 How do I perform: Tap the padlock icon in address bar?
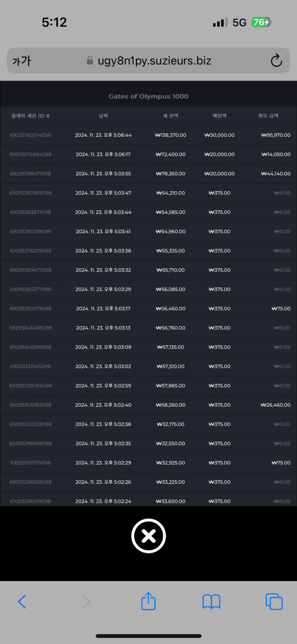pyautogui.click(x=90, y=60)
